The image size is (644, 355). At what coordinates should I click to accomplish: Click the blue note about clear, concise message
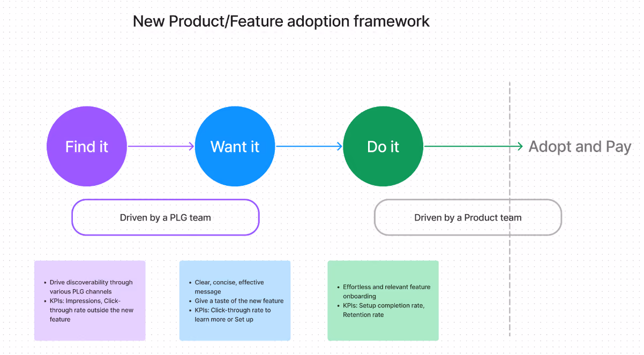(235, 300)
